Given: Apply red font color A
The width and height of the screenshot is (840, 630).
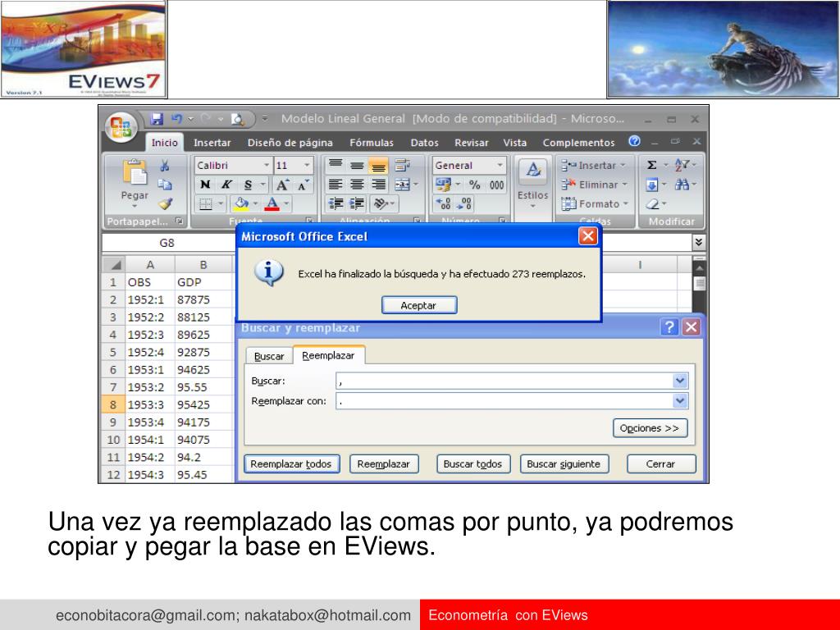Looking at the screenshot, I should pyautogui.click(x=272, y=203).
